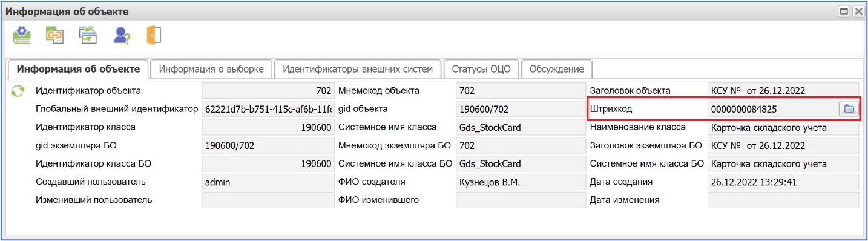
Task: Click the refresh windows toolbar icon
Action: point(88,35)
